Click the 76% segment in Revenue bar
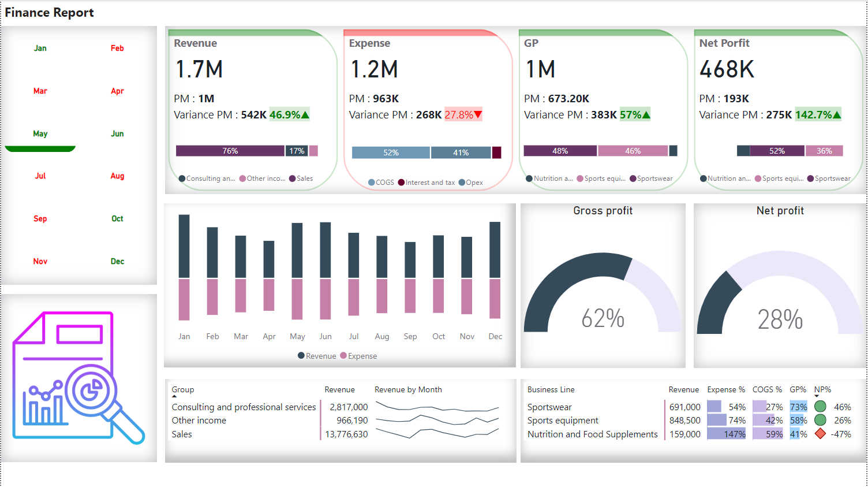The width and height of the screenshot is (868, 487). (x=230, y=151)
